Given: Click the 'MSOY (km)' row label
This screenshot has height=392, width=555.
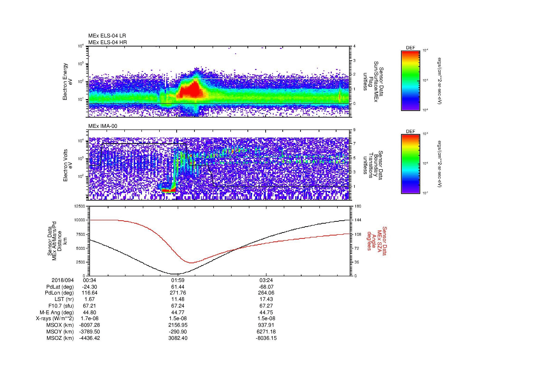Looking at the screenshot, I should 60,332.
